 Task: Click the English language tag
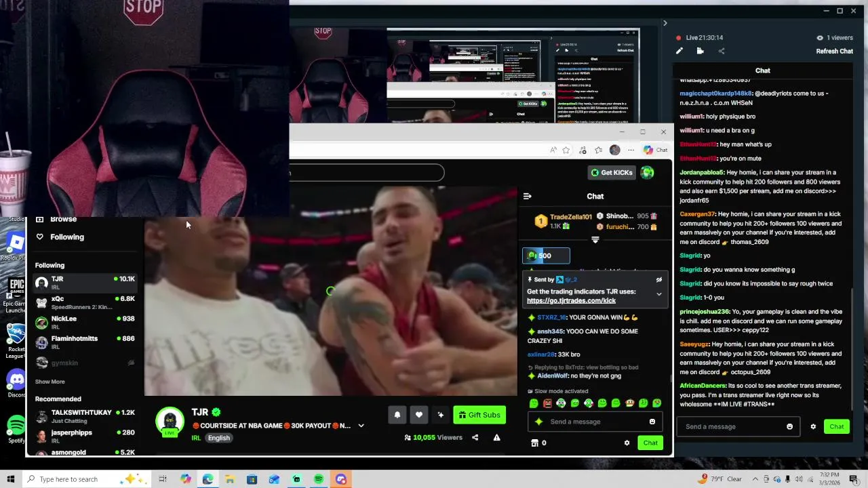tap(218, 438)
